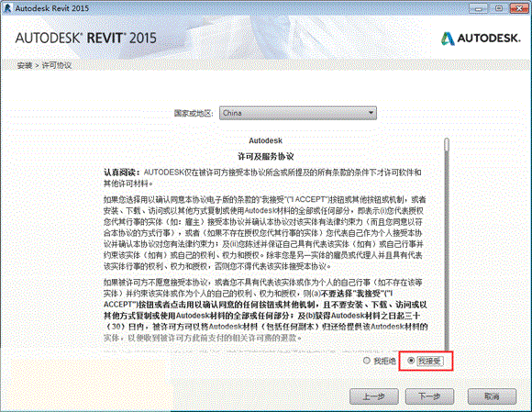Screen dimensions: 532x412
Task: Click the 许可及服务协议 heading
Action: (266, 157)
